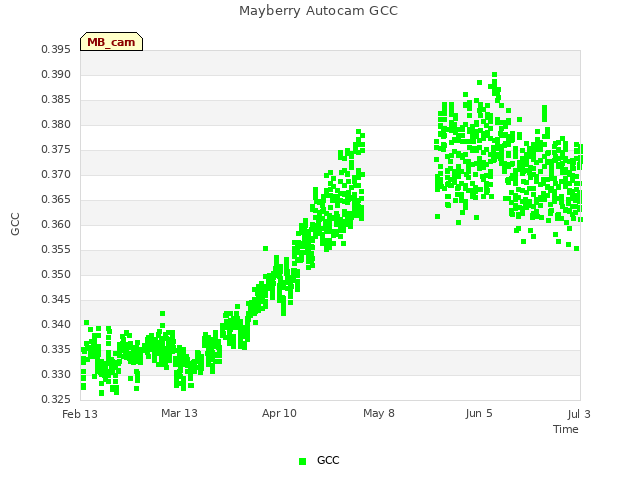Select the isolated data point near 0.355 in early April
Screen dimensions: 640x480
[x=265, y=248]
